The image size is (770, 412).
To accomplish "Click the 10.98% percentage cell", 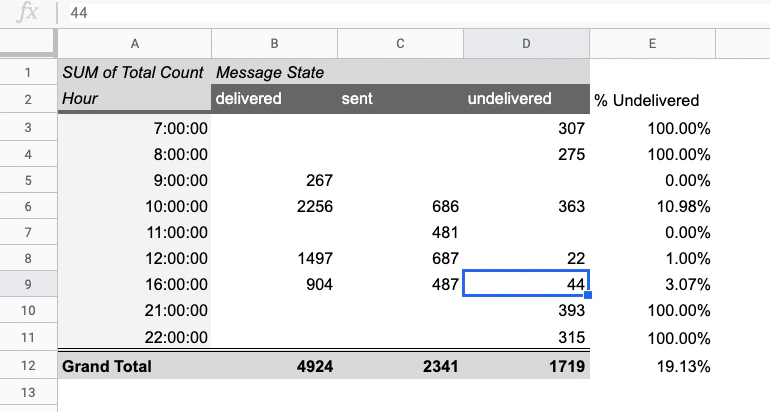I will click(652, 206).
